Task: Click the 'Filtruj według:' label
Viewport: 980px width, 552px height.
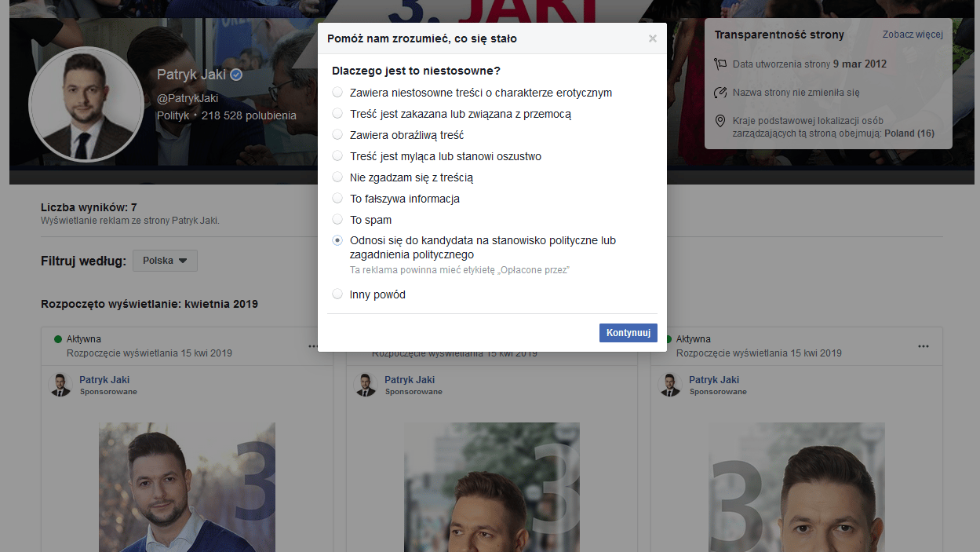Action: [x=83, y=261]
